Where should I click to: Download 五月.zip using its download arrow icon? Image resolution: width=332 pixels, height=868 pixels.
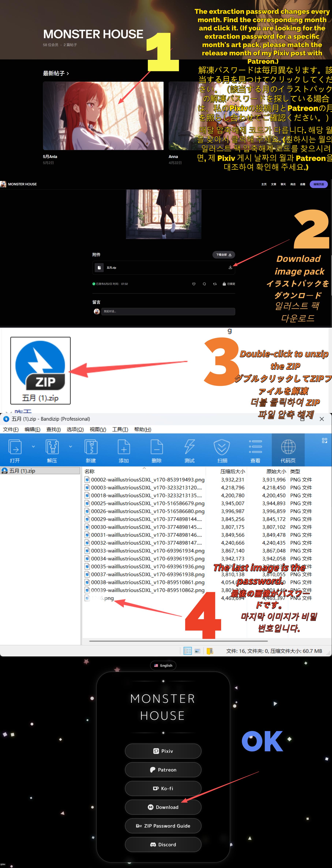pos(230,267)
